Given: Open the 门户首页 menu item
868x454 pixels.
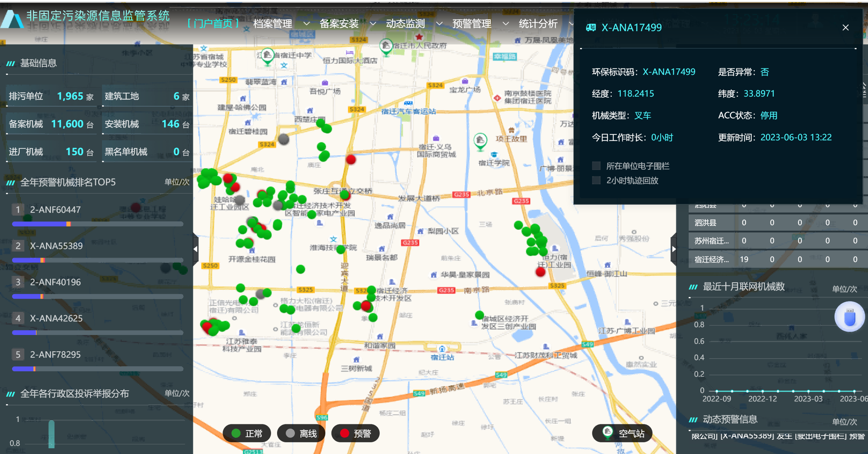Looking at the screenshot, I should pyautogui.click(x=212, y=24).
